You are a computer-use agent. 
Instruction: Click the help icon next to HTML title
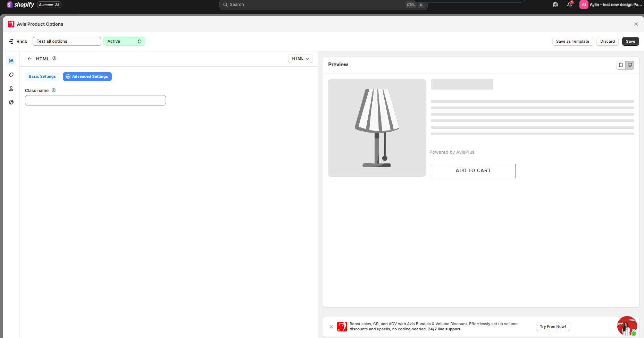[55, 58]
